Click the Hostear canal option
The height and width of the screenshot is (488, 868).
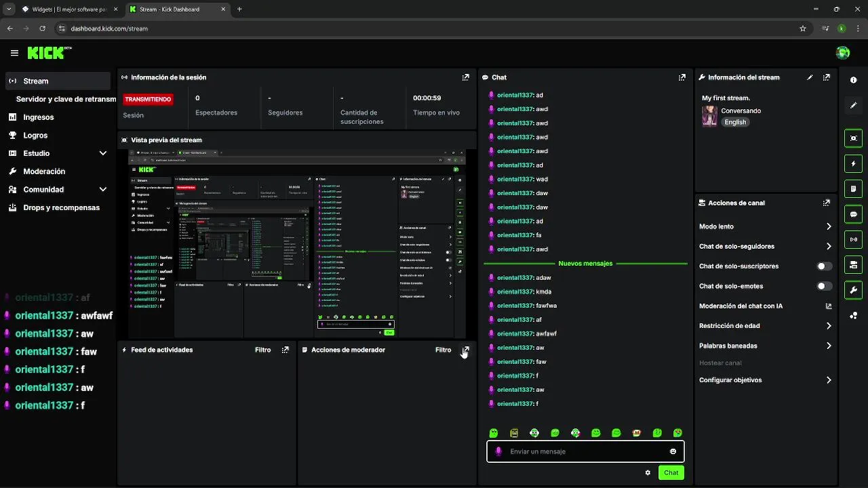(x=720, y=363)
